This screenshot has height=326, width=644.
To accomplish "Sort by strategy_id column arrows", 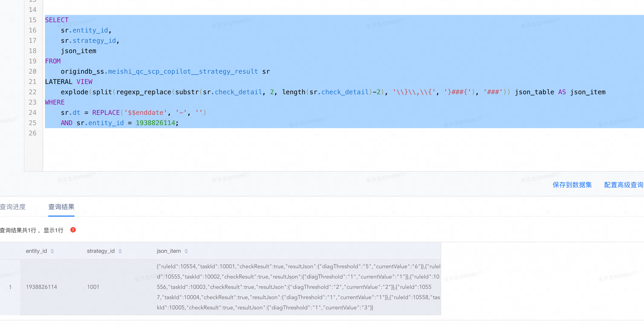I will (120, 251).
